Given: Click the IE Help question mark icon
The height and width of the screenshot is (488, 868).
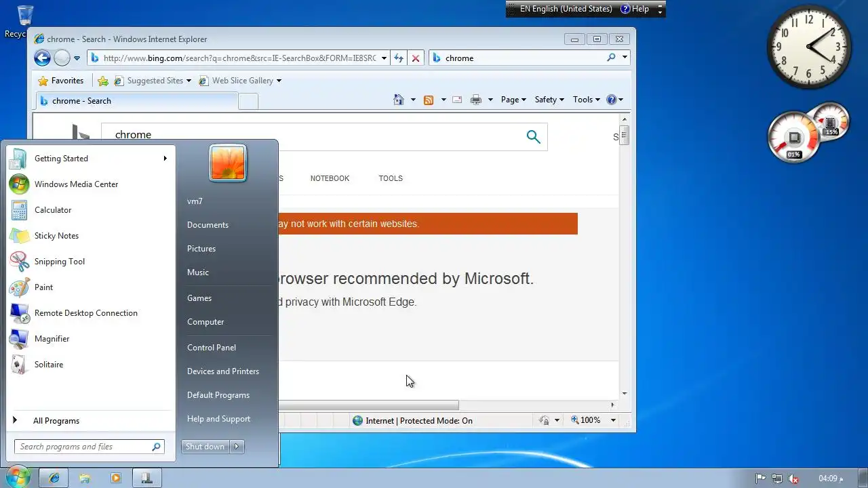Looking at the screenshot, I should pyautogui.click(x=612, y=100).
